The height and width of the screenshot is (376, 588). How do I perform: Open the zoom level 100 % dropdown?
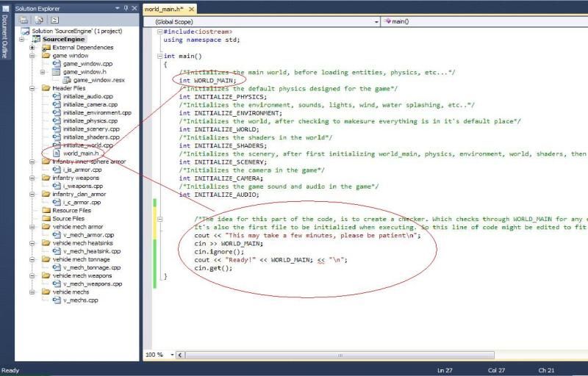173,355
